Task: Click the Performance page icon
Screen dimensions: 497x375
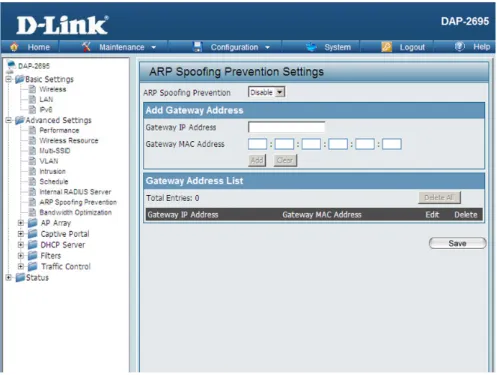Action: click(x=32, y=130)
